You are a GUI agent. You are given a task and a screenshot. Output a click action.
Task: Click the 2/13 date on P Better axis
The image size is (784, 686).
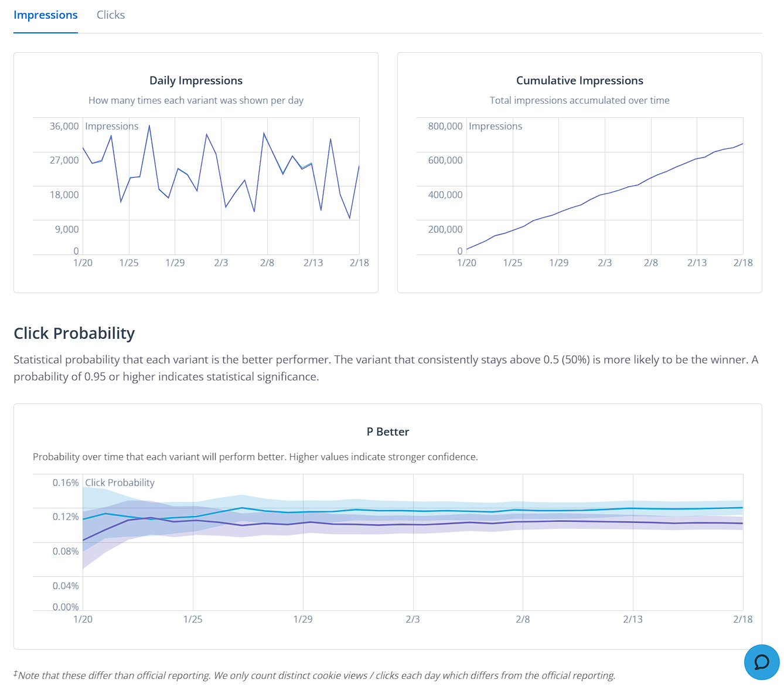632,619
